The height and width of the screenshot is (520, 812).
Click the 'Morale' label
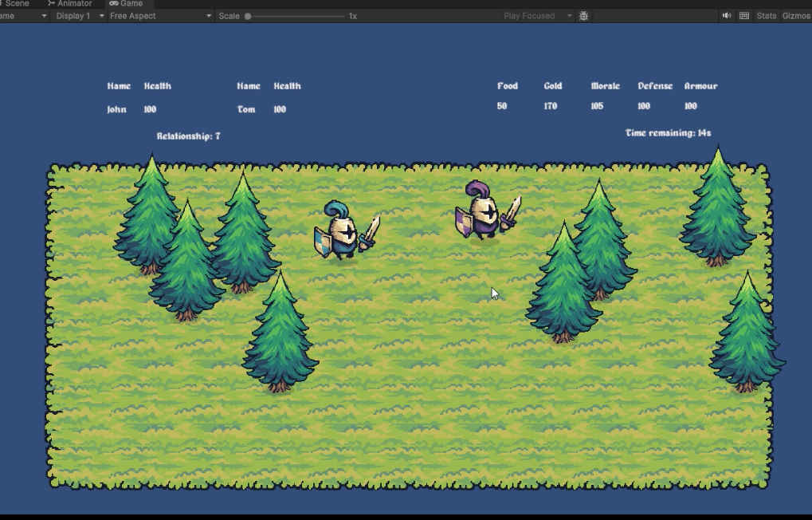click(606, 86)
